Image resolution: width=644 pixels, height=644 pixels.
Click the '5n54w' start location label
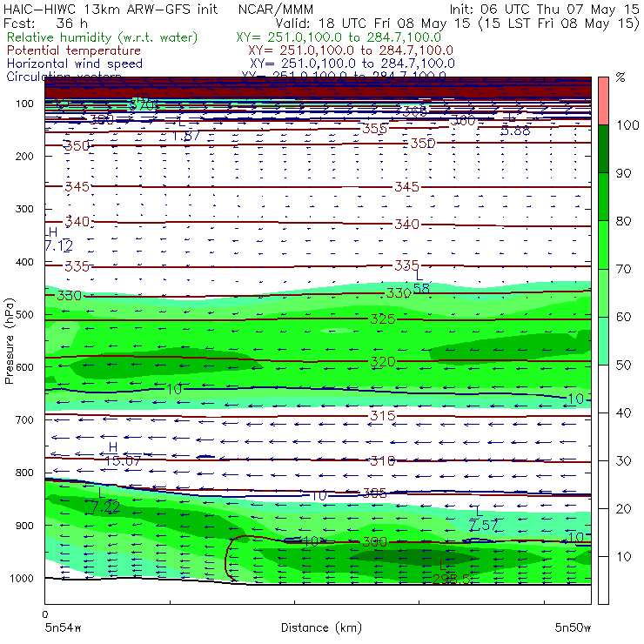tap(63, 627)
